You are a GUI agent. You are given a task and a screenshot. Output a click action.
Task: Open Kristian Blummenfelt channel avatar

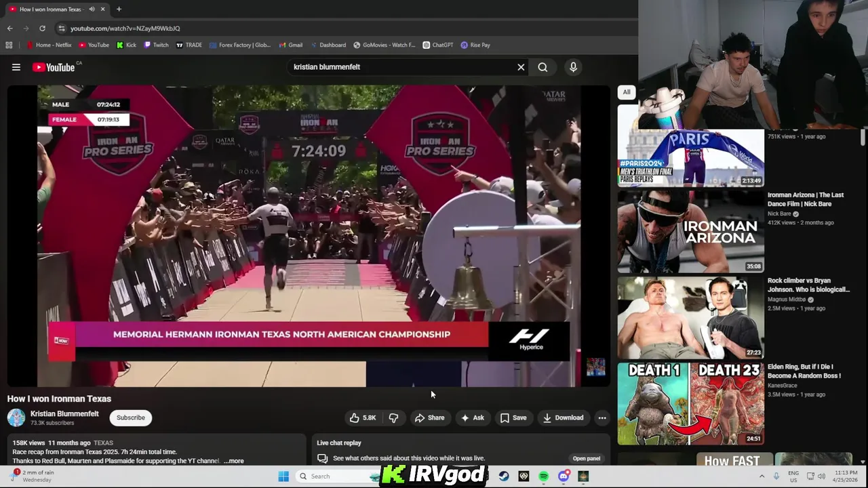tap(16, 418)
